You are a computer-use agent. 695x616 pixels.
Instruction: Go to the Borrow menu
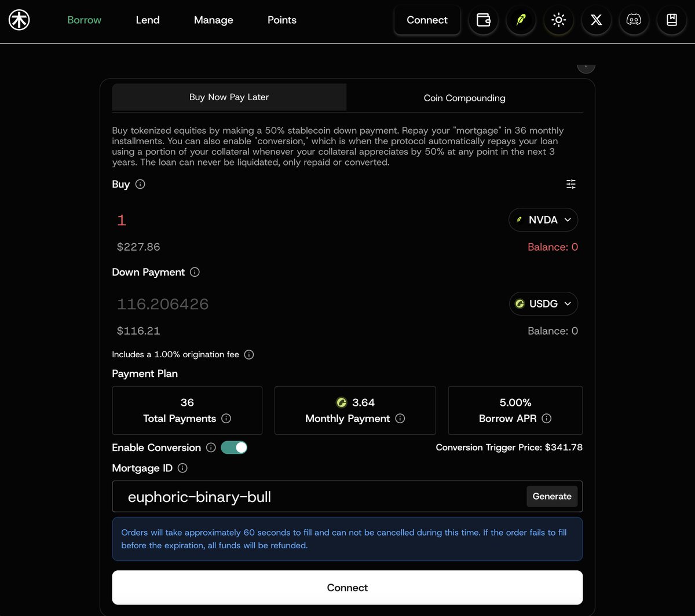tap(85, 20)
